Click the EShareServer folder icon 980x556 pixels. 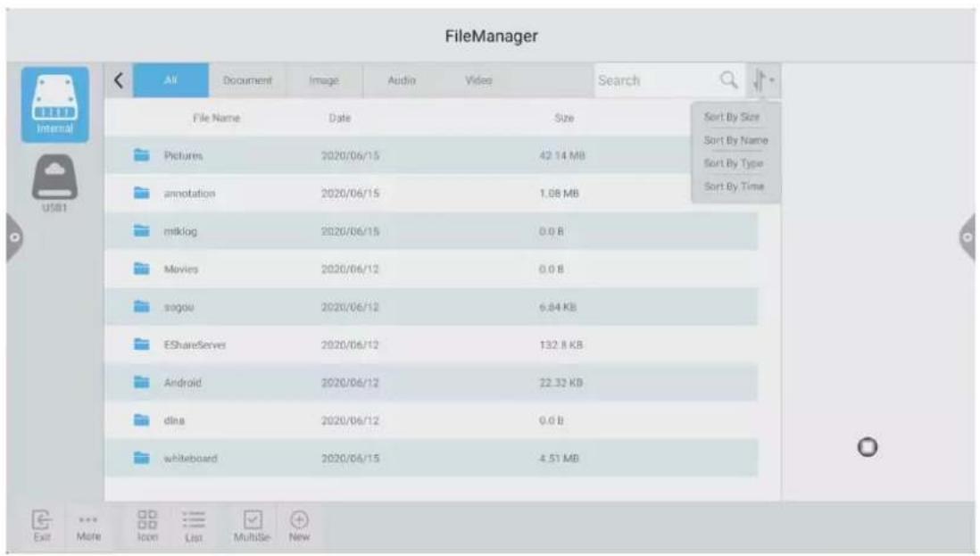coord(142,344)
